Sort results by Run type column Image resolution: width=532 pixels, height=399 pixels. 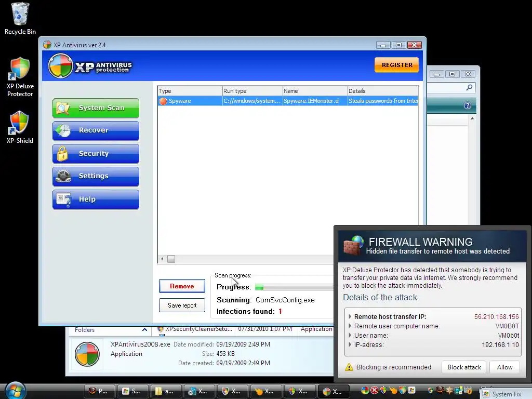tap(252, 91)
